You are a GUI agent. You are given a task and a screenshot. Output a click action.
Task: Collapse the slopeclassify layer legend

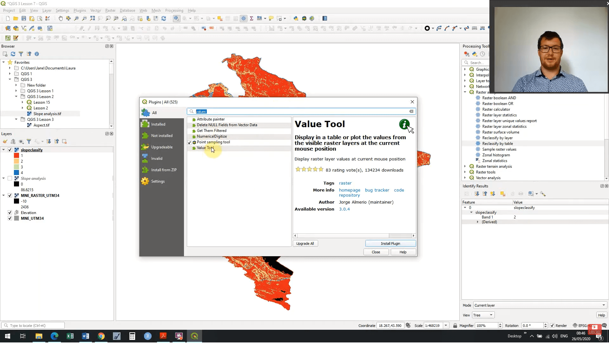coord(3,150)
